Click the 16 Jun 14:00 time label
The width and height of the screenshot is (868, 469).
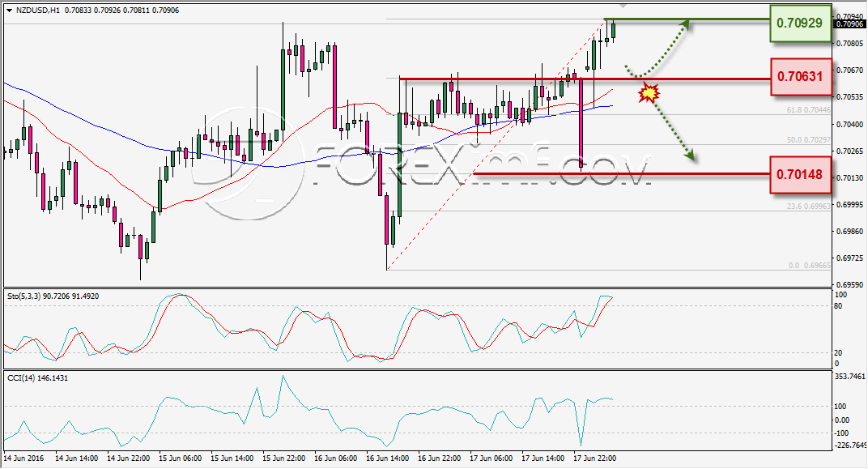click(x=388, y=458)
